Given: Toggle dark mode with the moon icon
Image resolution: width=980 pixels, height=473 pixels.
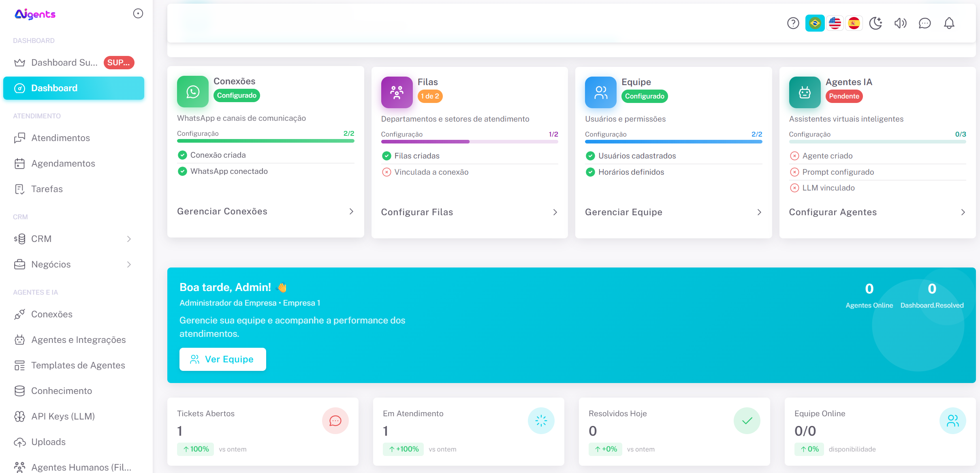Looking at the screenshot, I should [x=876, y=23].
